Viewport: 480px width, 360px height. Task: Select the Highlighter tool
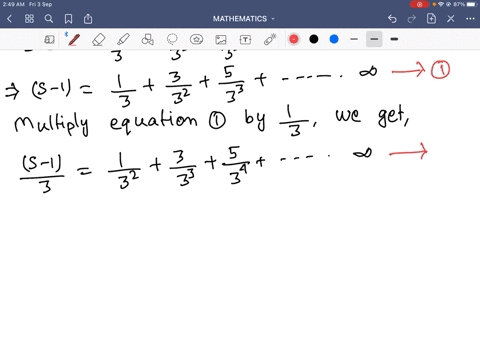[x=123, y=40]
